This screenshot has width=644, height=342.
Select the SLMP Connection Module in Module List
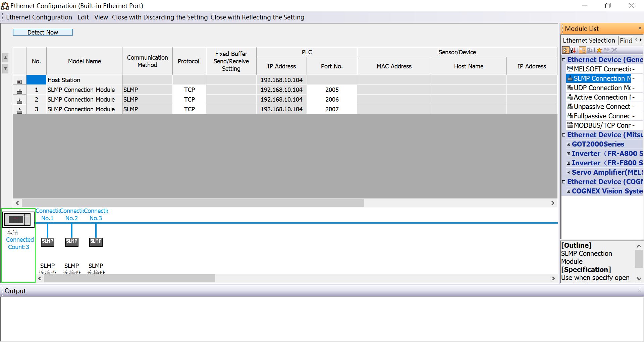coord(600,78)
